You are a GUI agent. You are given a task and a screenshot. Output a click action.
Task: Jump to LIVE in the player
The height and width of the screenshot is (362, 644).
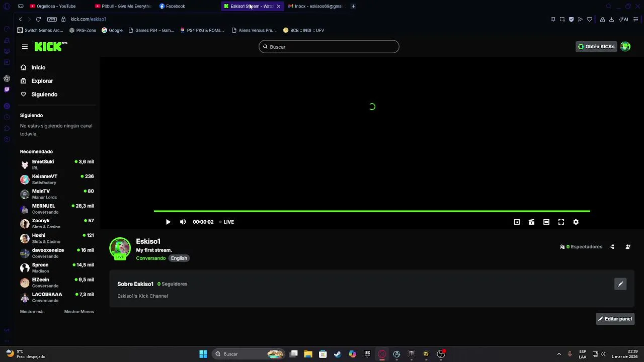pos(226,222)
